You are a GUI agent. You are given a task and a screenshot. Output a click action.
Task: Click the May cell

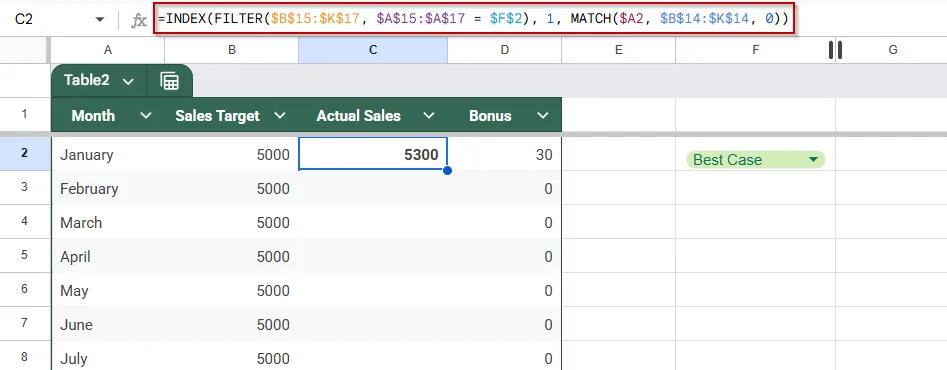pyautogui.click(x=108, y=290)
